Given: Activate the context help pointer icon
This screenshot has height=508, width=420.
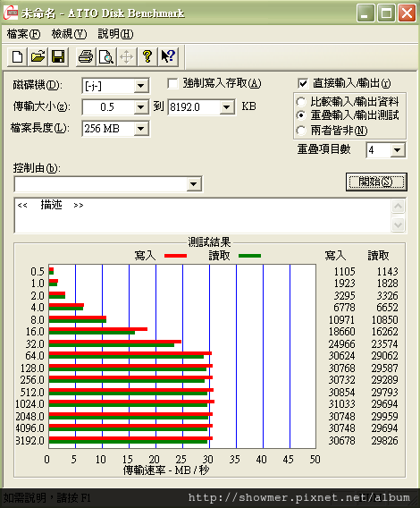Looking at the screenshot, I should click(168, 56).
